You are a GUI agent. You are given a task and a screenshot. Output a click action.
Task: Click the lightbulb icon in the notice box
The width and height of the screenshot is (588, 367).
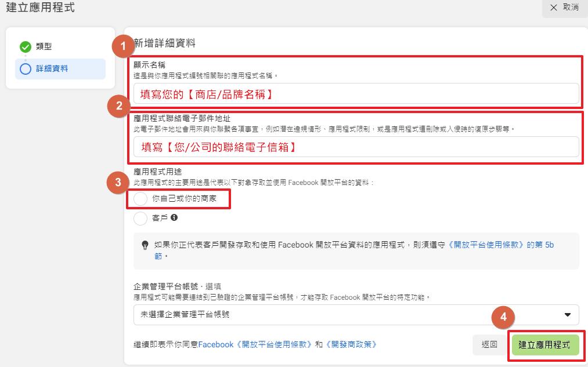coord(145,245)
